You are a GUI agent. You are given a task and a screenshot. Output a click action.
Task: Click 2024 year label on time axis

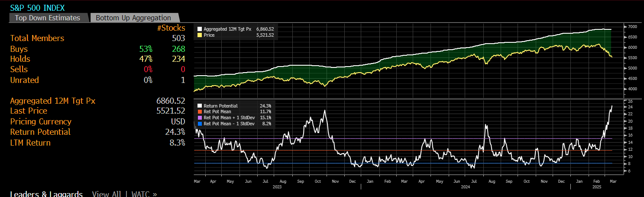pyautogui.click(x=465, y=187)
